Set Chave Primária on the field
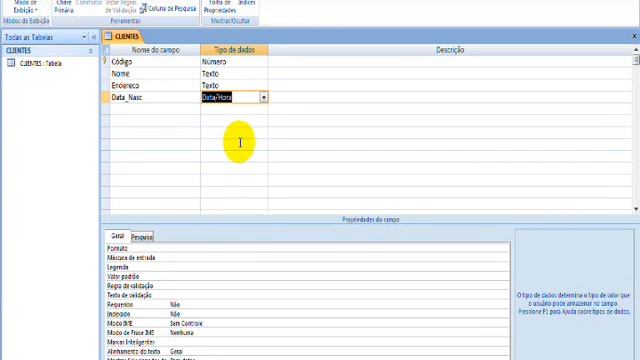 point(64,7)
